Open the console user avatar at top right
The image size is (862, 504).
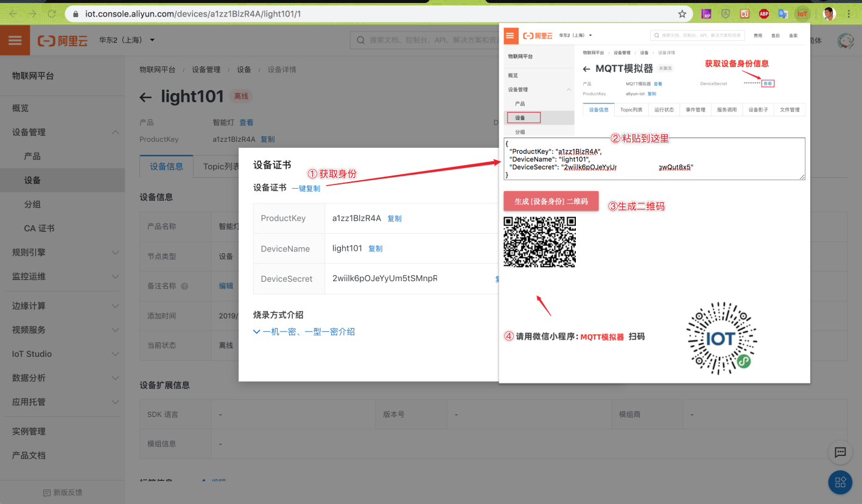click(846, 41)
